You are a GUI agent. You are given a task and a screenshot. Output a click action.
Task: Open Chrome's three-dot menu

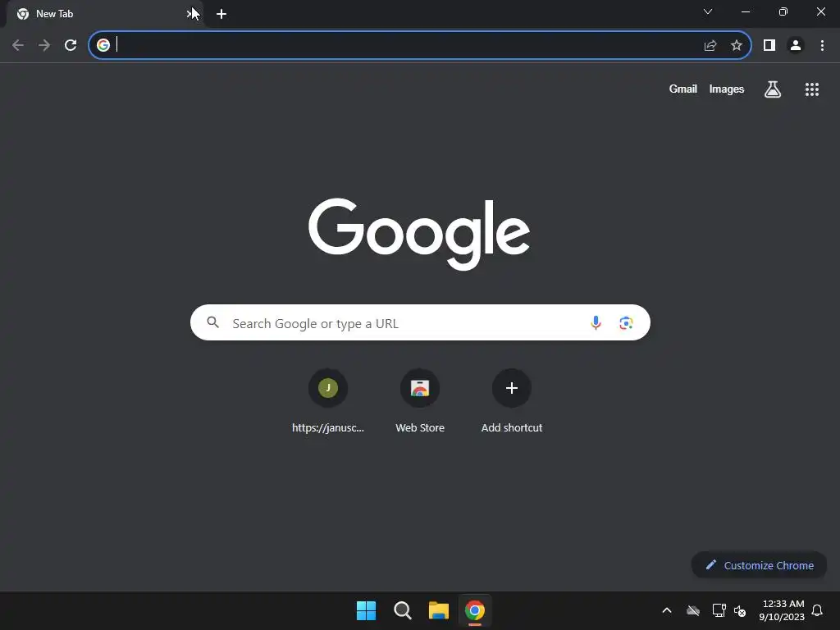point(822,46)
